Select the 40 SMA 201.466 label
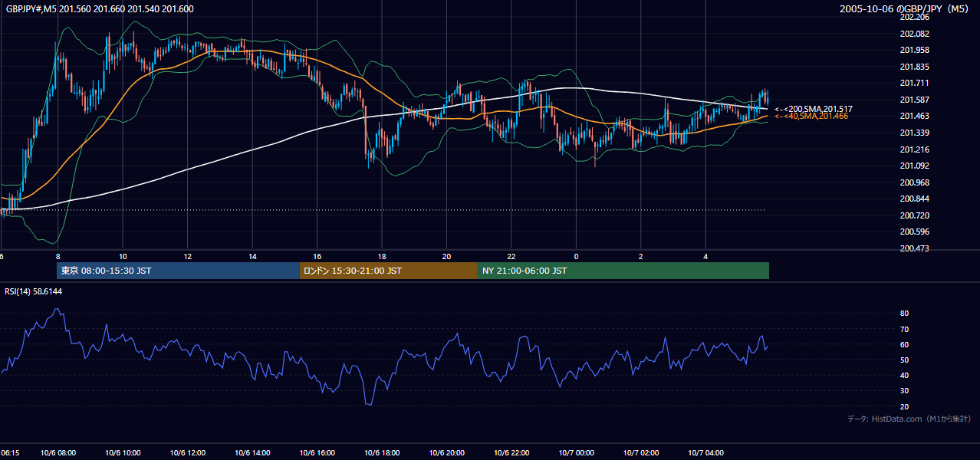This screenshot has width=980, height=460. click(811, 116)
